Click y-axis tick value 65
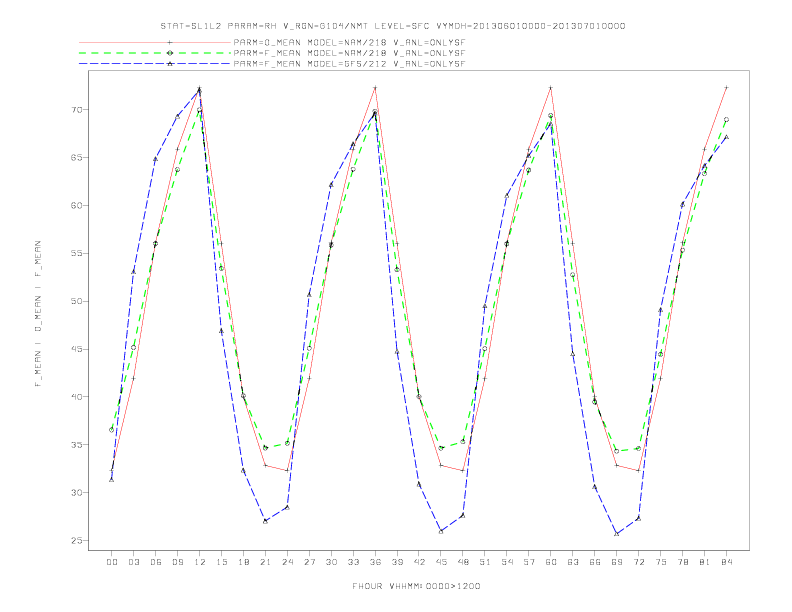 coord(76,158)
